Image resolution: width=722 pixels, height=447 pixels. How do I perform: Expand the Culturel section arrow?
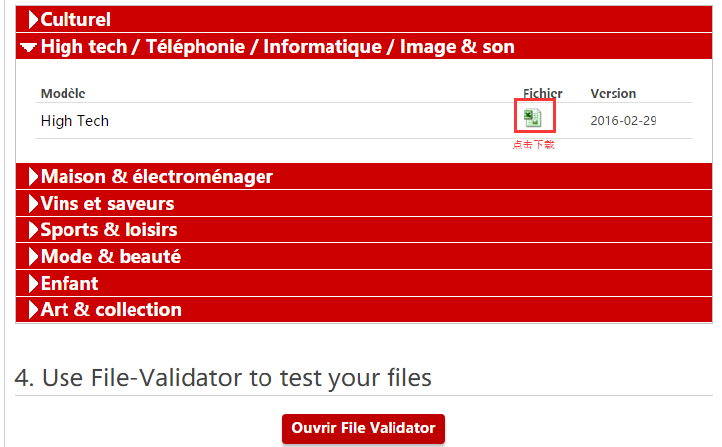tap(33, 19)
